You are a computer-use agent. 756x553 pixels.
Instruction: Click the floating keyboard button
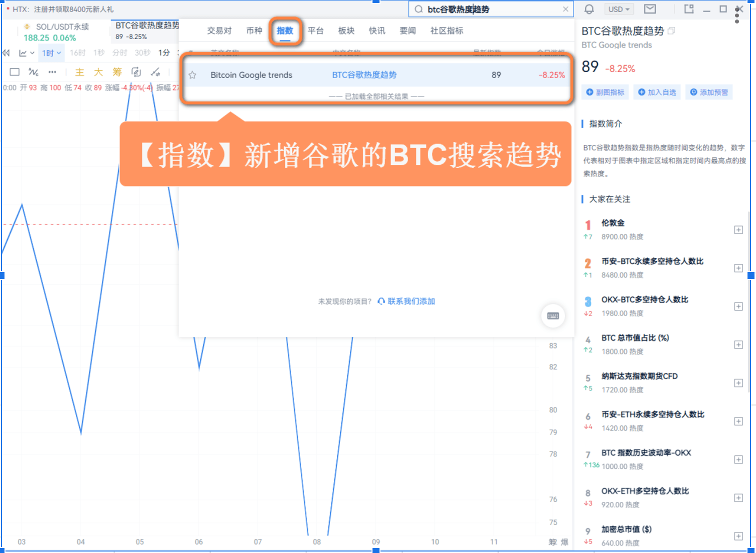553,316
